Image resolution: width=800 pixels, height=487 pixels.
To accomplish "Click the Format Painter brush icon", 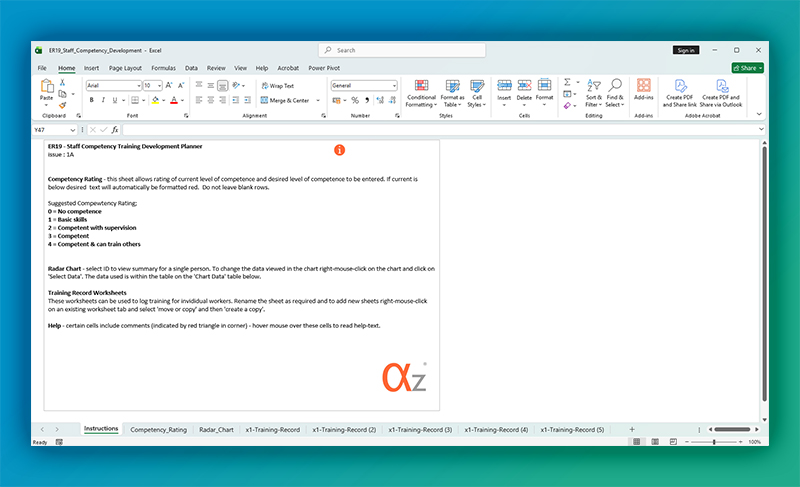I will click(62, 105).
